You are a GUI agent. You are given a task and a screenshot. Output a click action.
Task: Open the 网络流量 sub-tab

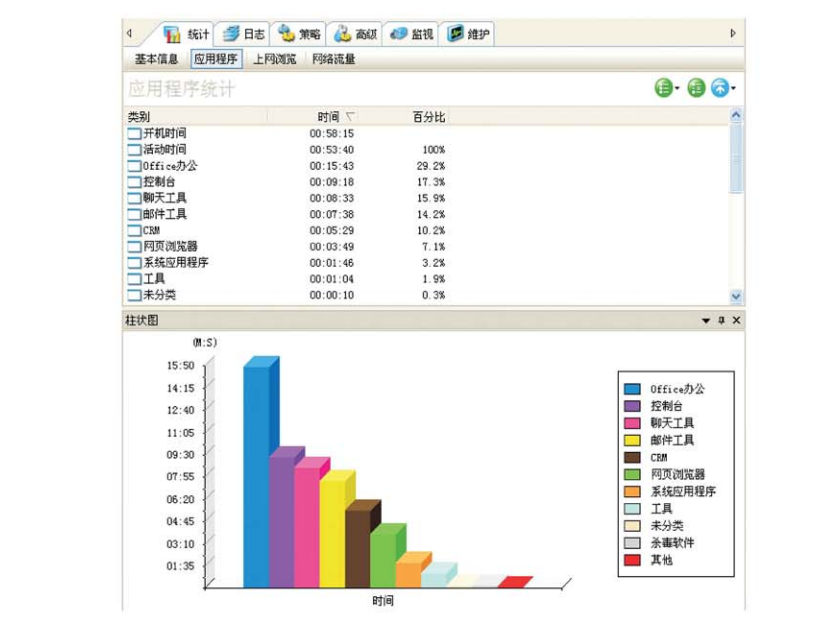[333, 59]
